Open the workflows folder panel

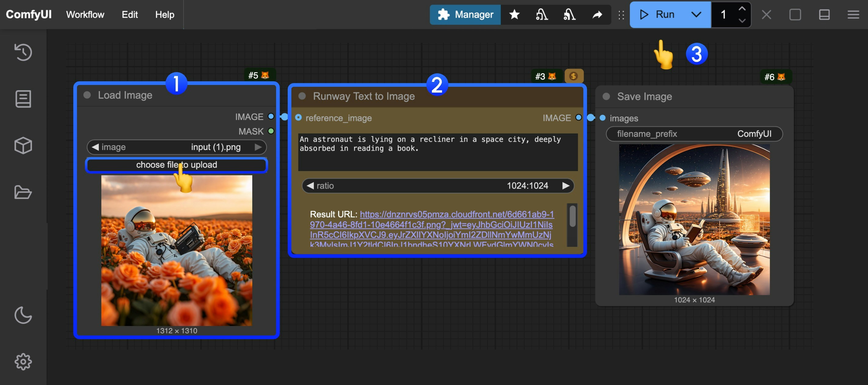coord(23,192)
